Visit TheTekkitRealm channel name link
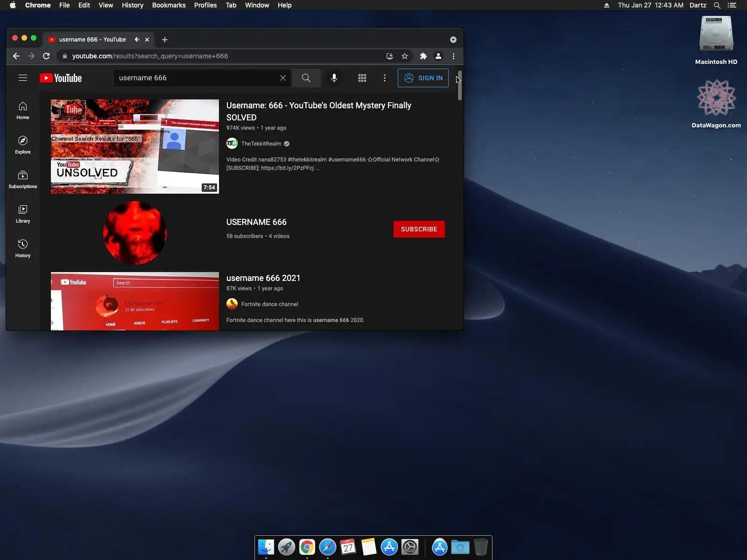The height and width of the screenshot is (560, 747). coord(261,144)
